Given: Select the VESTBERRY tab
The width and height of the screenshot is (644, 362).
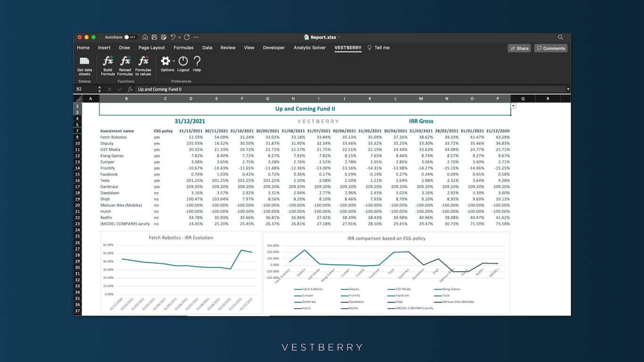Looking at the screenshot, I should (348, 48).
